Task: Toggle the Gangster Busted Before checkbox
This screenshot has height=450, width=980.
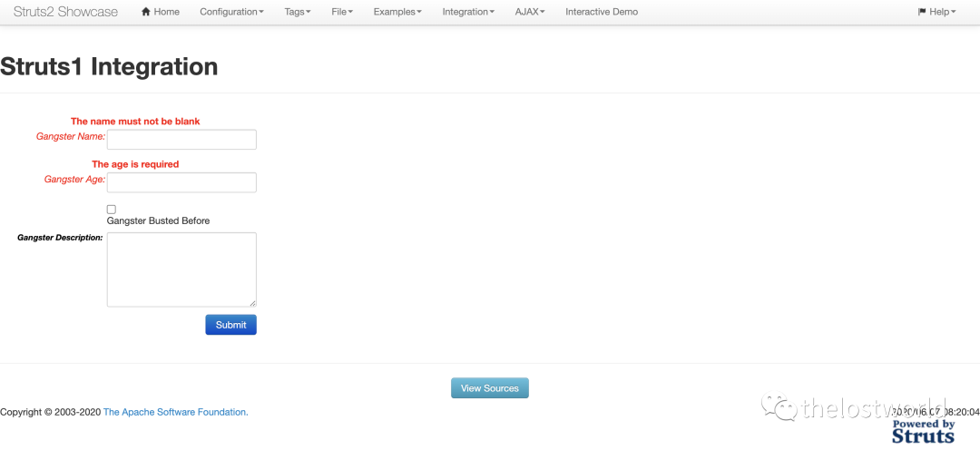Action: pyautogui.click(x=112, y=210)
